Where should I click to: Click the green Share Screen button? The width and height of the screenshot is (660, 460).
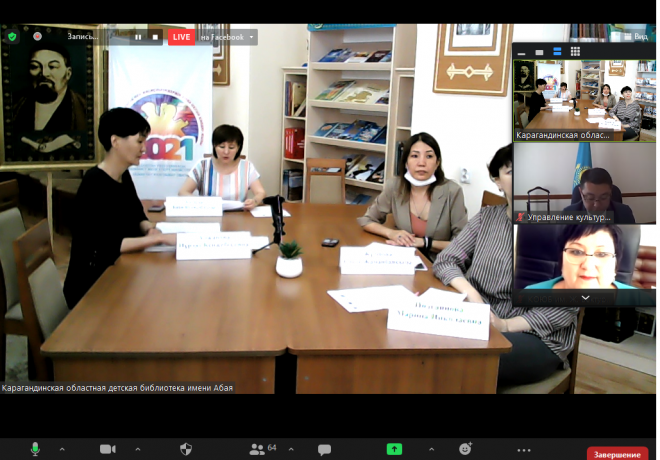click(394, 449)
